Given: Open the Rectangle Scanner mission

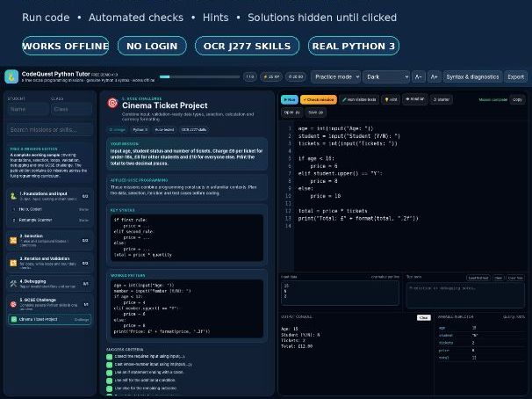Looking at the screenshot, I should coord(49,220).
